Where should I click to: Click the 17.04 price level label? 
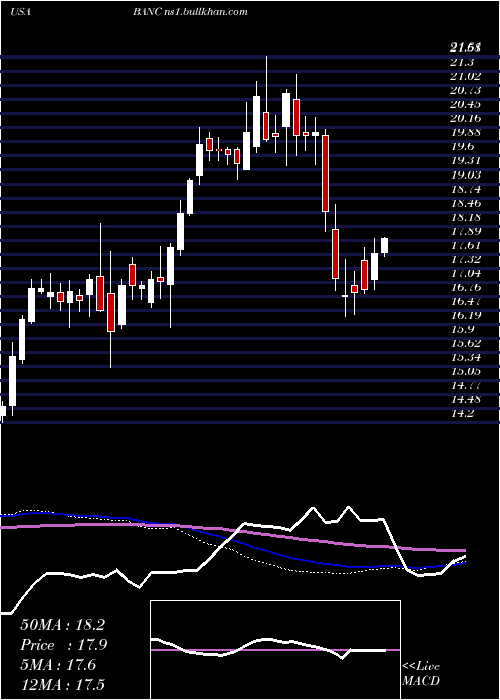pos(464,274)
